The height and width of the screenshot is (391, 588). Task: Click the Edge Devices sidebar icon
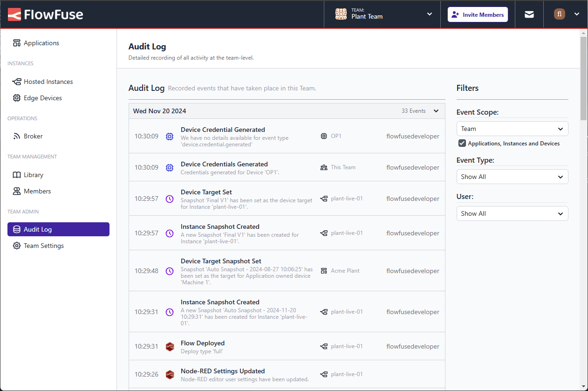pos(15,98)
